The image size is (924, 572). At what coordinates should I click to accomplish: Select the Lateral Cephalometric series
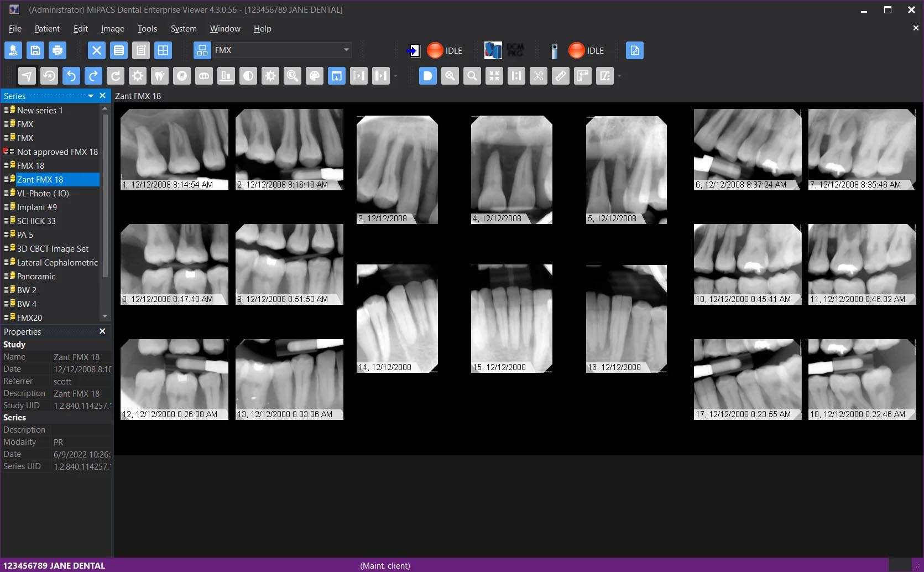57,263
